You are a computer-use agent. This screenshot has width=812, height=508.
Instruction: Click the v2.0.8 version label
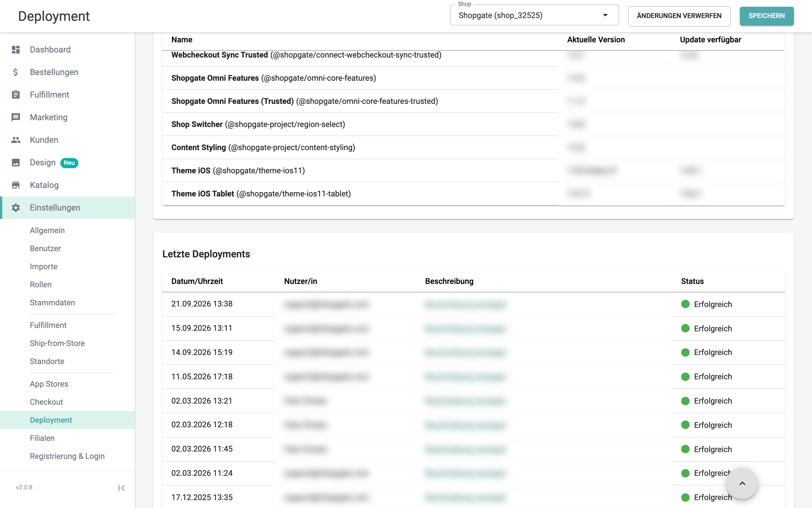pyautogui.click(x=24, y=487)
